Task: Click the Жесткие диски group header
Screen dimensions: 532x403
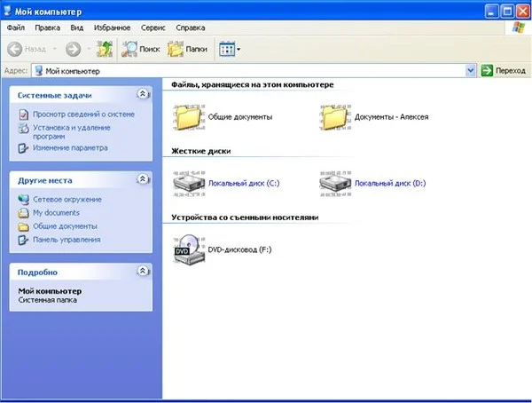Action: pos(201,151)
